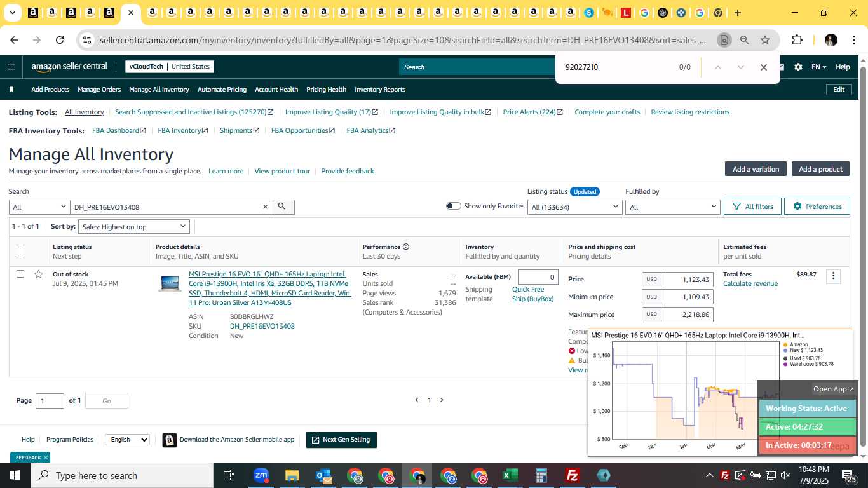Screen dimensions: 868x488
Task: Toggle Show only Favorites switch
Action: tap(453, 206)
